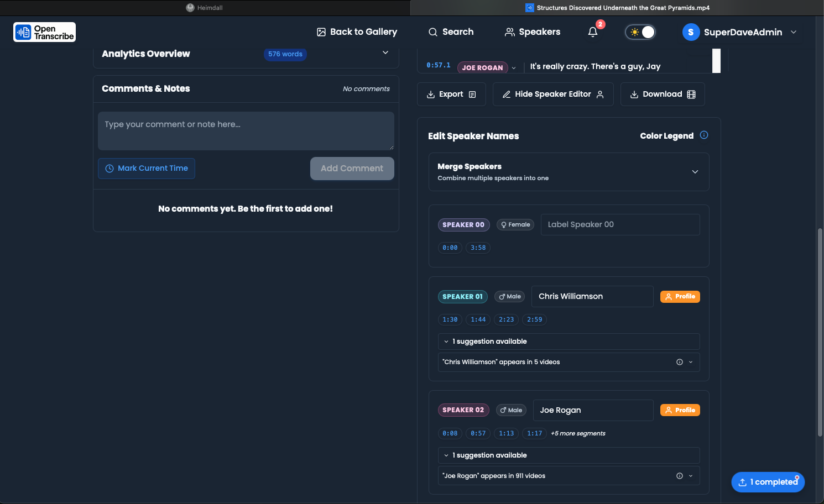Click the SPEAKER 00 badge
Viewport: 824px width, 504px height.
tap(463, 225)
